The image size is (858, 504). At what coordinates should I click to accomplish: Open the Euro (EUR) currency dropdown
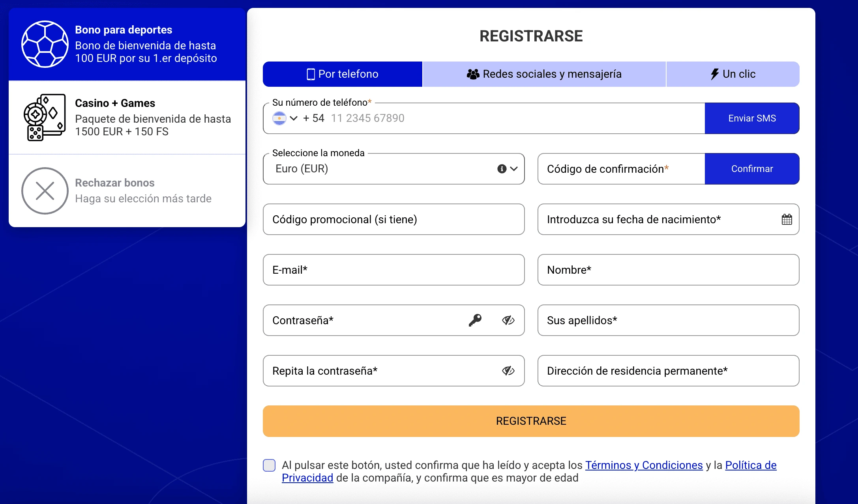(x=393, y=169)
